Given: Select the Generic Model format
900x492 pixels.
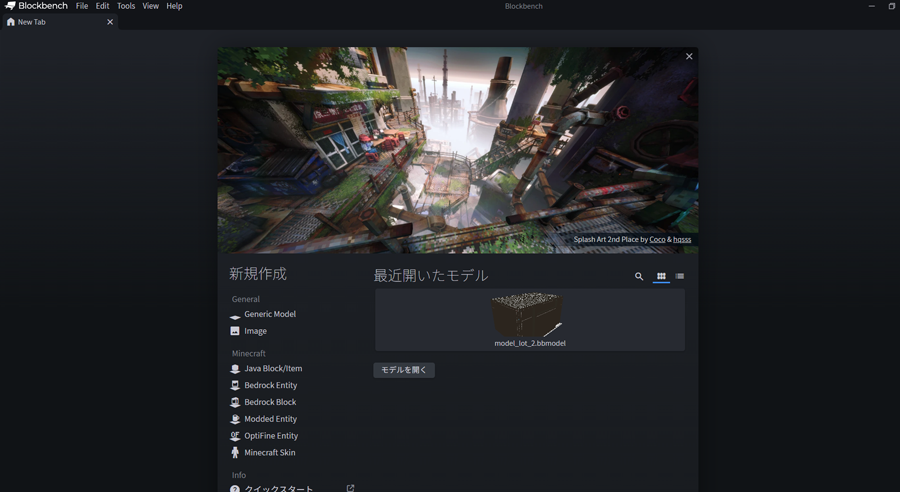Looking at the screenshot, I should click(269, 314).
